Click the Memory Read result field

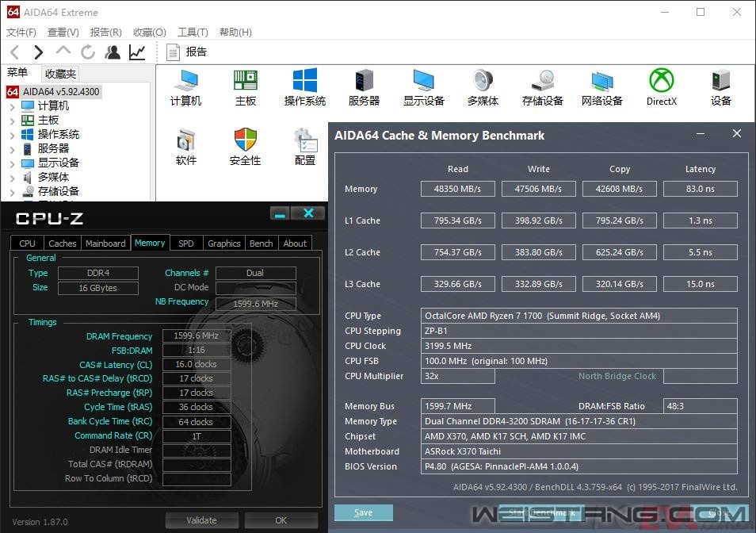coord(457,189)
